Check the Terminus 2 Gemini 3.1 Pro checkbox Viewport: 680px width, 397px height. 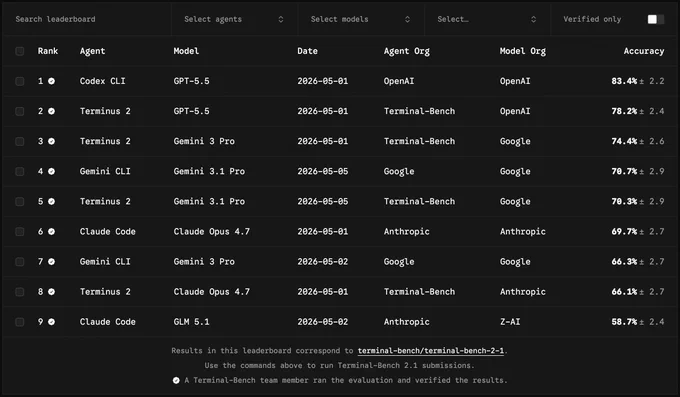pyautogui.click(x=20, y=201)
